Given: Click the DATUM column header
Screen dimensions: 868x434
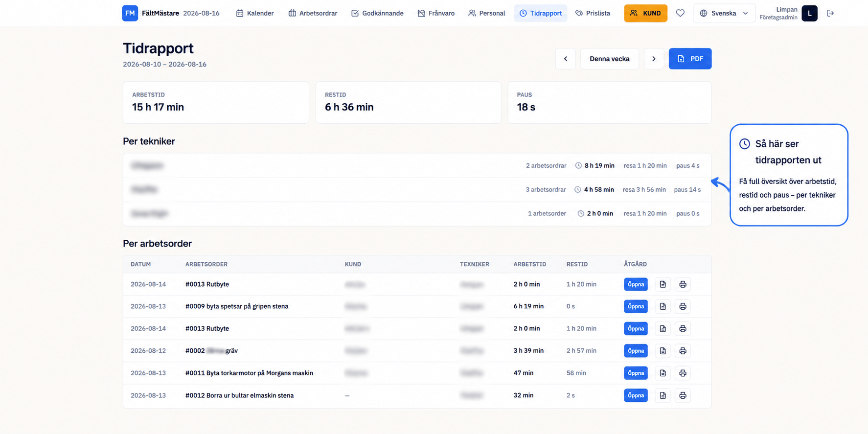Looking at the screenshot, I should click(x=140, y=264).
